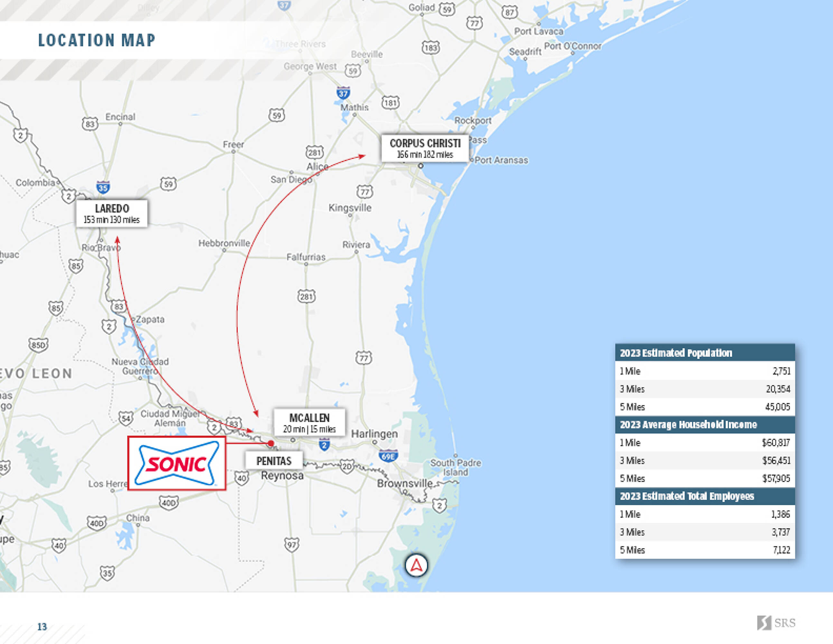This screenshot has height=644, width=833.
Task: Click the SRS logo in the footer
Action: [x=776, y=623]
